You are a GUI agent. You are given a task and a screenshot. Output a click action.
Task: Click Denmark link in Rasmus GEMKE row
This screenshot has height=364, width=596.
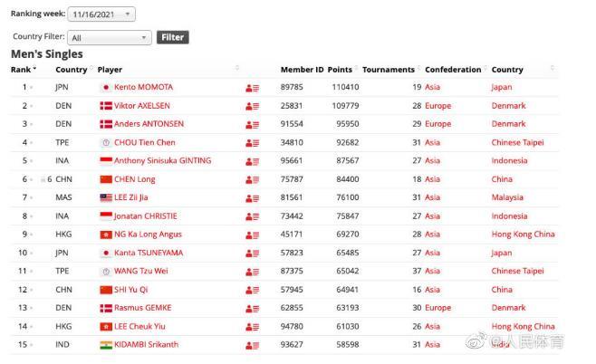pyautogui.click(x=508, y=308)
